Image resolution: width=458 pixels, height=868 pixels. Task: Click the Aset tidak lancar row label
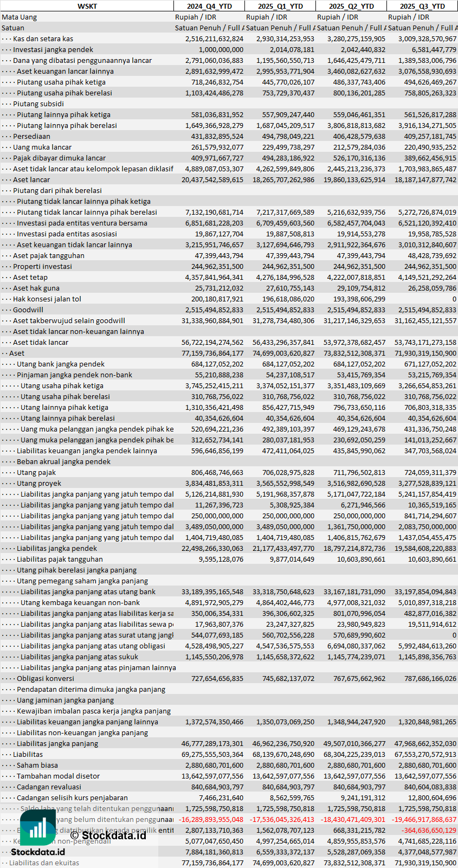(41, 342)
